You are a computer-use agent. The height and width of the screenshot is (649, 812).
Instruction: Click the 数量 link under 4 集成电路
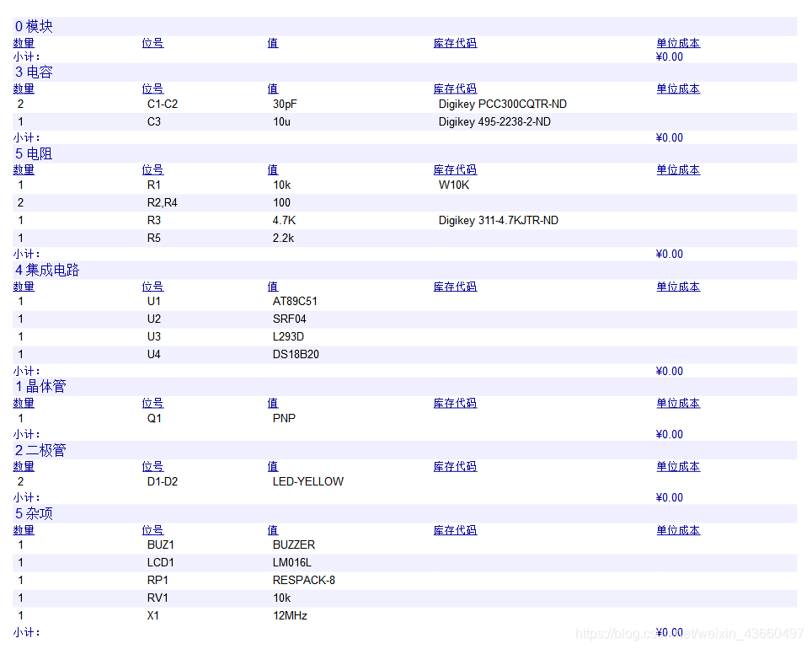24,287
